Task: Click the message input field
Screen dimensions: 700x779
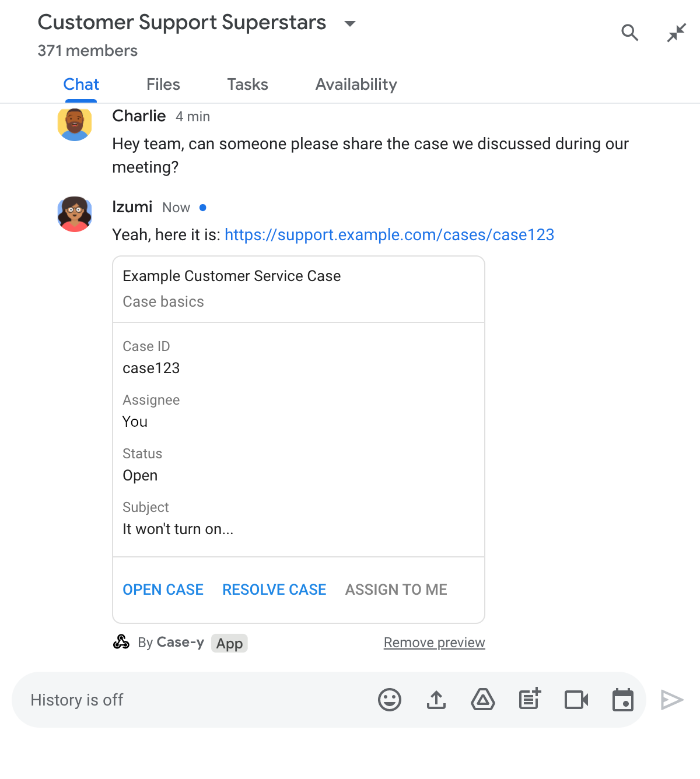Action: pyautogui.click(x=175, y=700)
